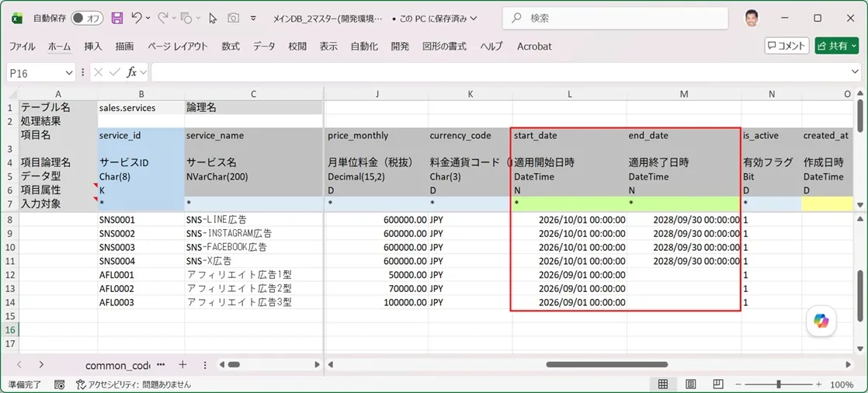Click the formula bar input area
868x393 pixels.
pos(501,72)
